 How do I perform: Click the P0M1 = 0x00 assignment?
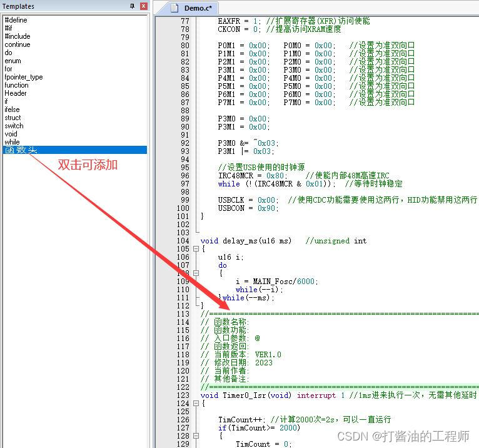click(x=244, y=46)
